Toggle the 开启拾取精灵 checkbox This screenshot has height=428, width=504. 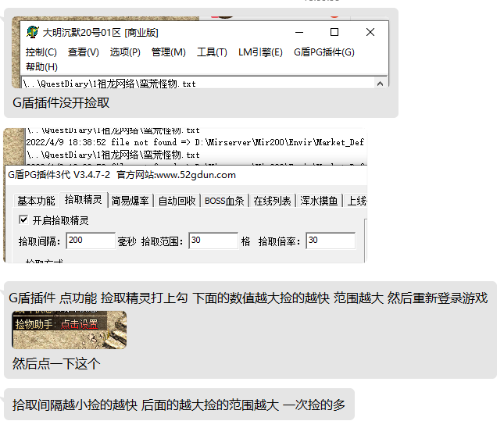coord(23,220)
